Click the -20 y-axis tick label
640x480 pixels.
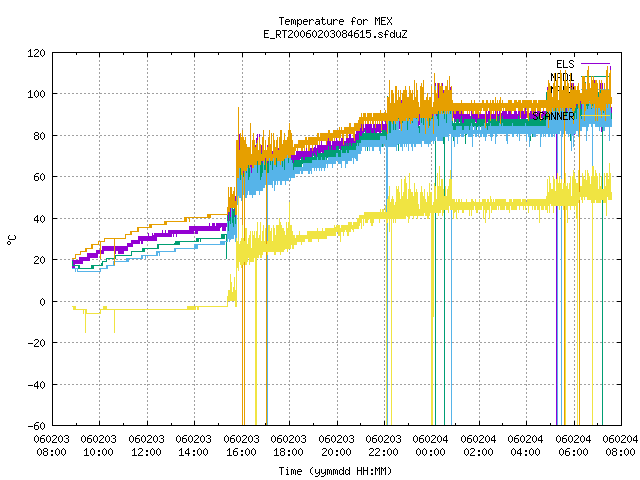pyautogui.click(x=36, y=343)
